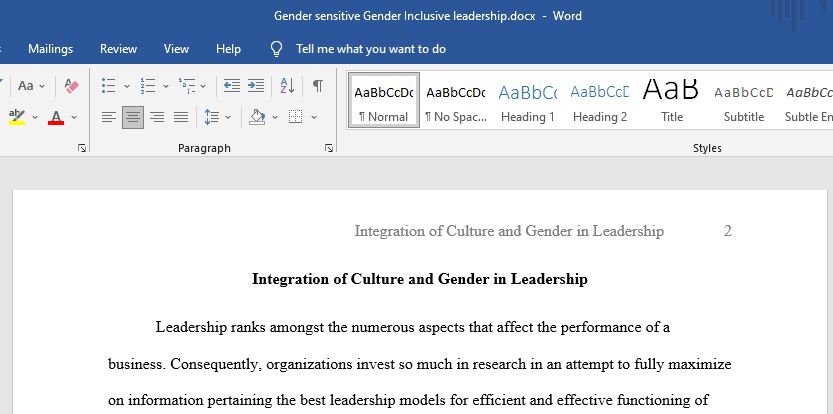The image size is (833, 414).
Task: Open the Mailings ribbon tab
Action: (50, 49)
